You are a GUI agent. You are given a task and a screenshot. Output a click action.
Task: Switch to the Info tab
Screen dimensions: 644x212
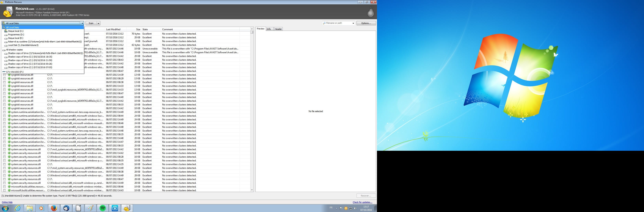tap(269, 29)
